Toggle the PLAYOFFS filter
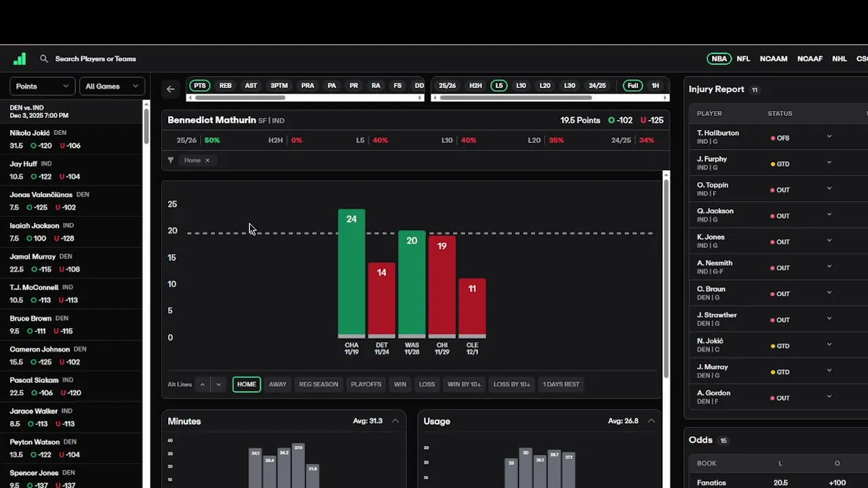The height and width of the screenshot is (488, 868). [x=366, y=384]
